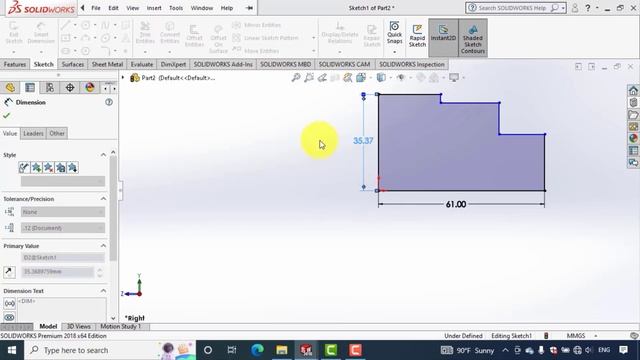Open the Edit menu
This screenshot has width=640, height=360.
pos(113,8)
